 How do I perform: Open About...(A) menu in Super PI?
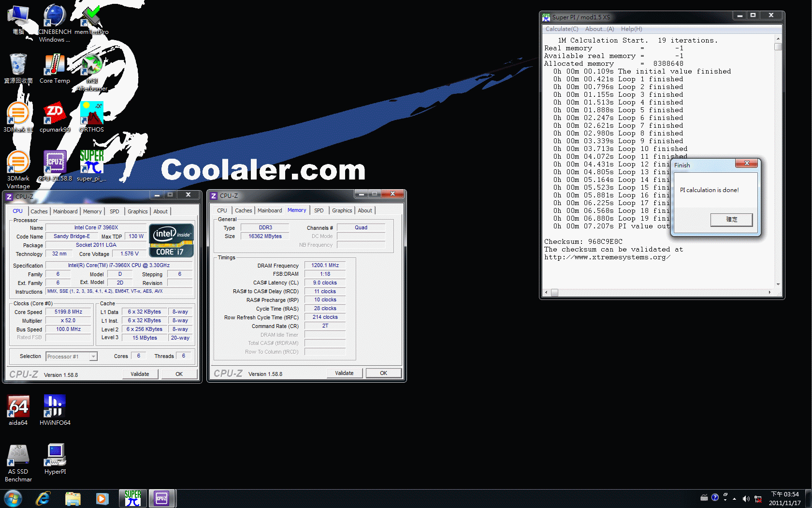point(599,29)
